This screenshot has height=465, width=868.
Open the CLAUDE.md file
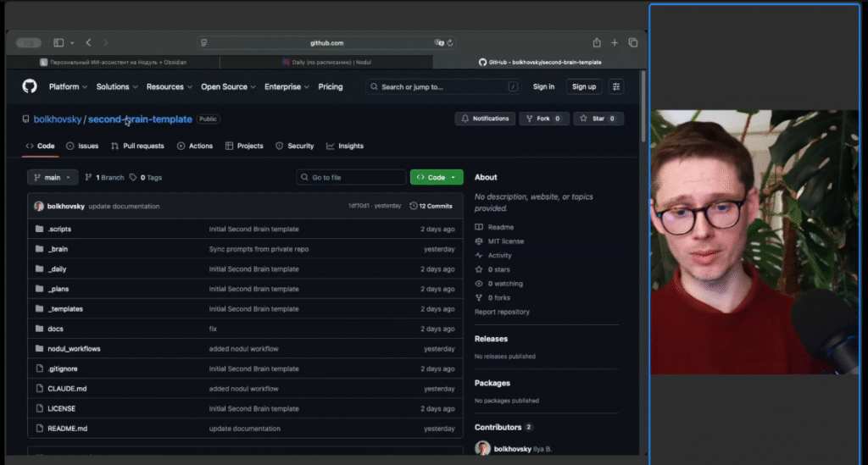67,388
